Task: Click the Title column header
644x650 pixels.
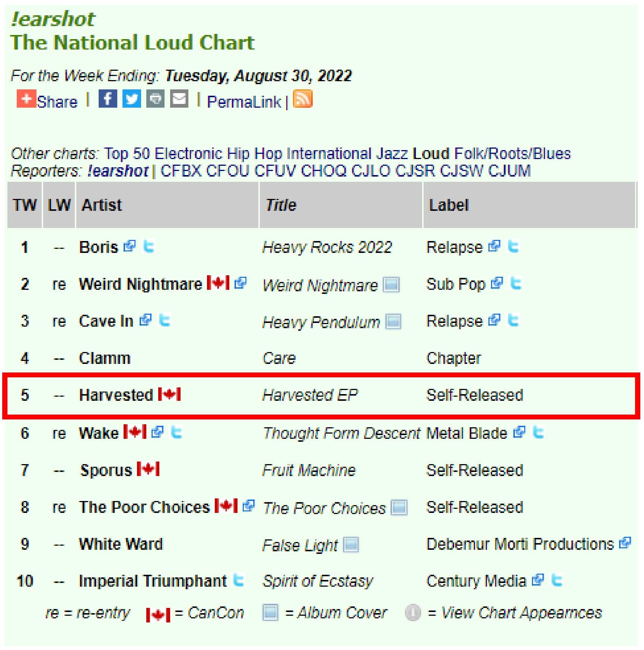Action: 281,205
